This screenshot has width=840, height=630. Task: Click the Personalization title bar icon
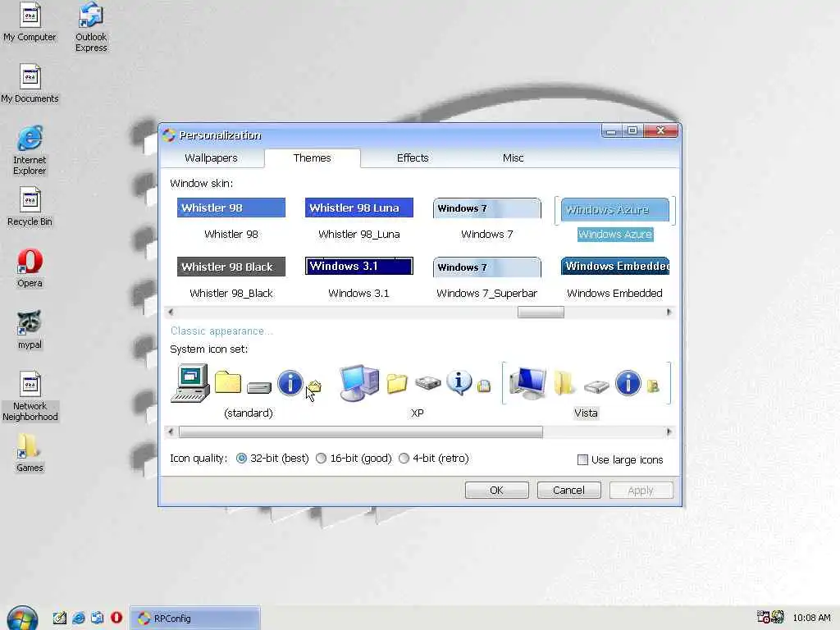[x=169, y=135]
